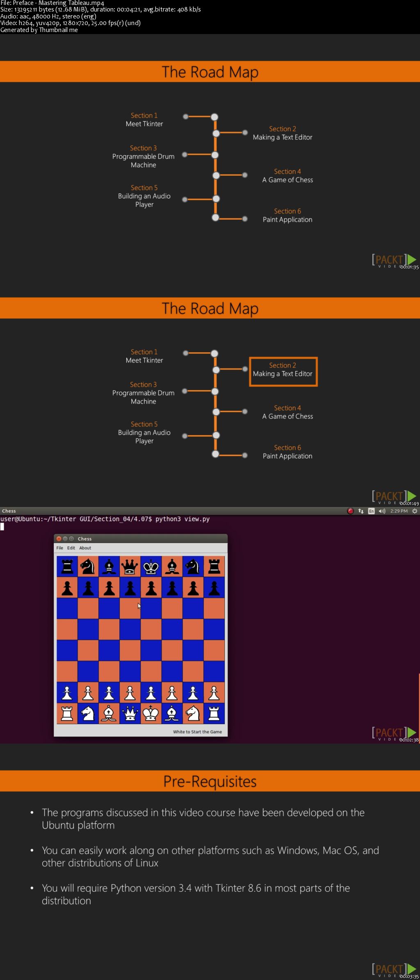Image resolution: width=420 pixels, height=980 pixels.
Task: Click the 'Pre-Requisites' slide heading
Action: point(210,781)
